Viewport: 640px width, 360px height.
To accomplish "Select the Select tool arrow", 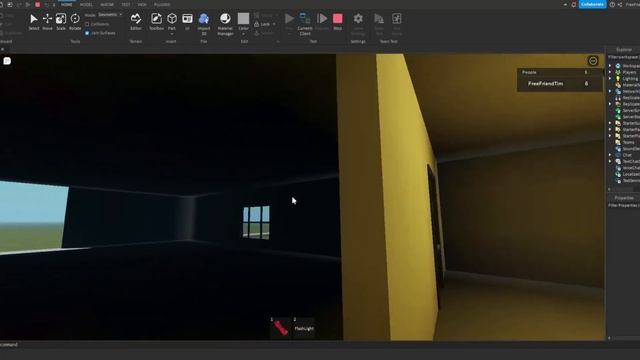I will (34, 22).
